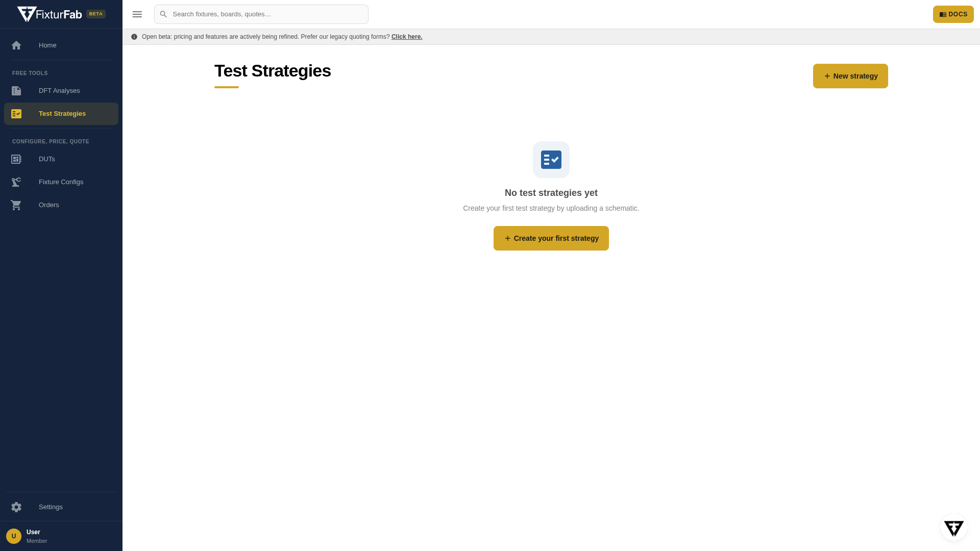Image resolution: width=980 pixels, height=551 pixels.
Task: Focus the search fixtures, boards, quotes field
Action: point(261,14)
